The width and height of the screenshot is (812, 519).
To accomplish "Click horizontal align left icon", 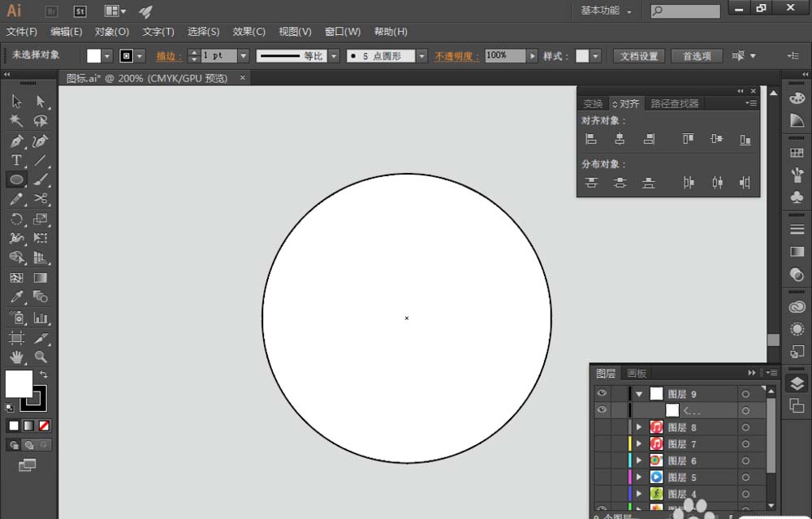I will point(591,139).
